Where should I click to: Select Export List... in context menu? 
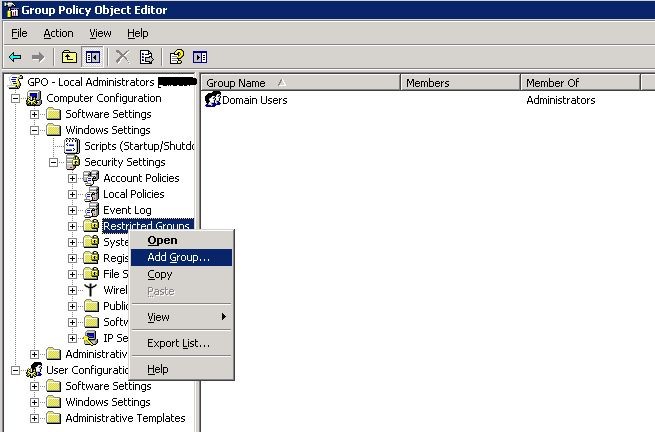point(178,343)
